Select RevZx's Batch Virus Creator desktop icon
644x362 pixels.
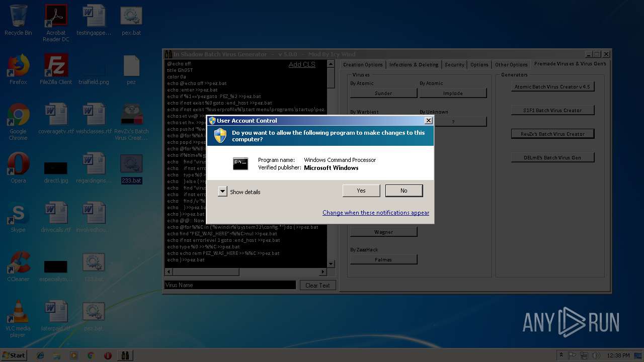(x=131, y=122)
